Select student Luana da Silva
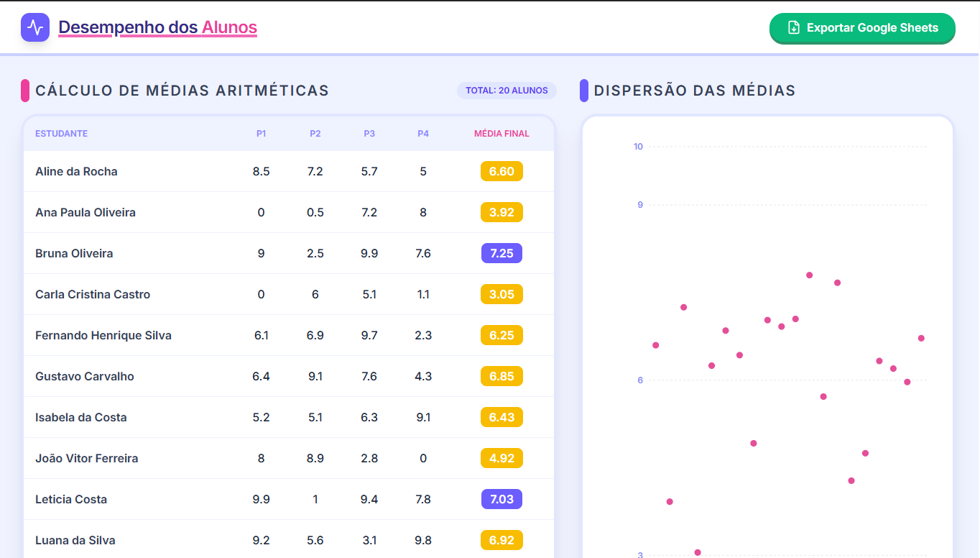This screenshot has width=980, height=558. click(x=75, y=540)
